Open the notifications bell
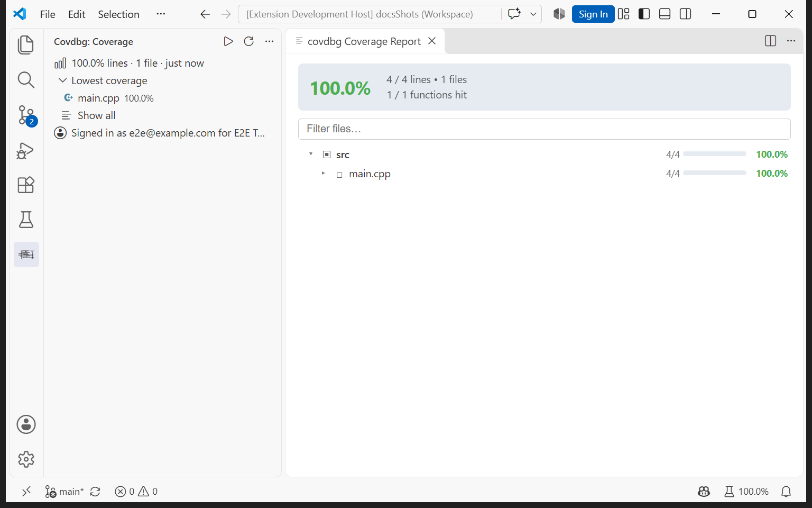Screen dimensions: 812x508 pyautogui.click(x=786, y=492)
